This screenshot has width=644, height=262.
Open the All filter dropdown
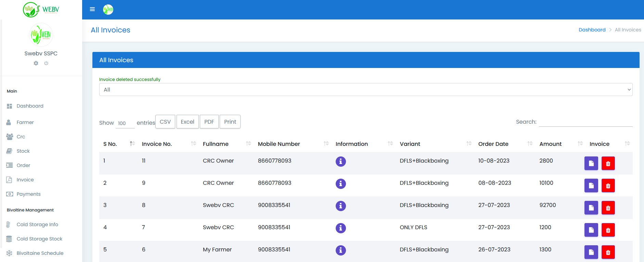(365, 89)
